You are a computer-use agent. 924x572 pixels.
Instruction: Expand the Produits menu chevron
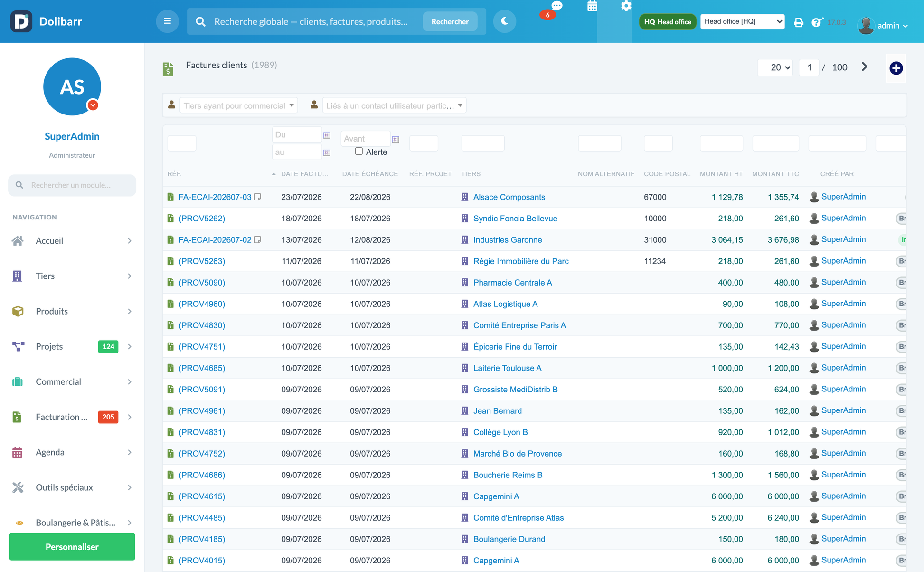(130, 311)
